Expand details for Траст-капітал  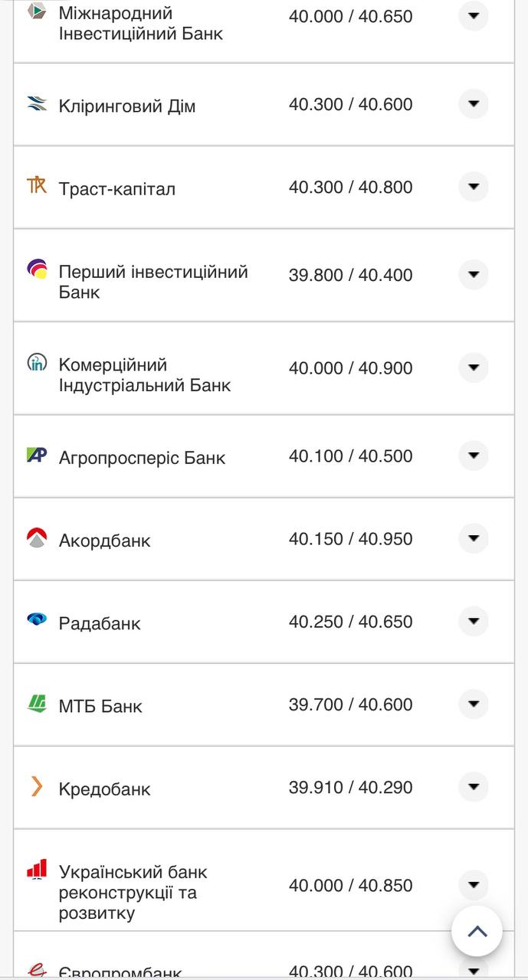click(x=475, y=186)
